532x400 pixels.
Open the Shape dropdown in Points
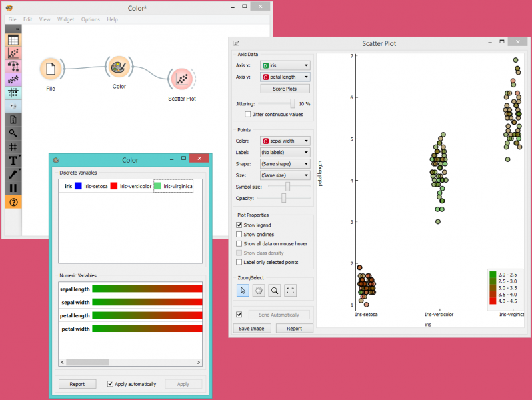coord(285,164)
